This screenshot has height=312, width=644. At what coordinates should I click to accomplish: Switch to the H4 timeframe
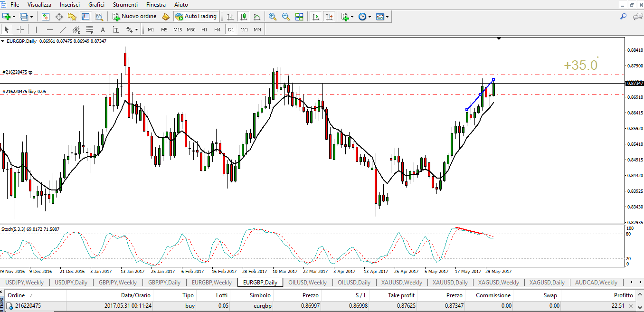(218, 29)
